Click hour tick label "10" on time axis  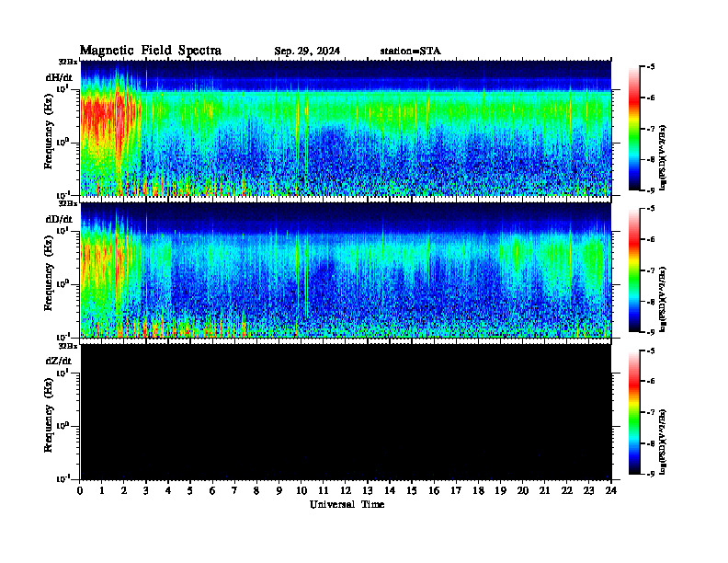pos(301,491)
